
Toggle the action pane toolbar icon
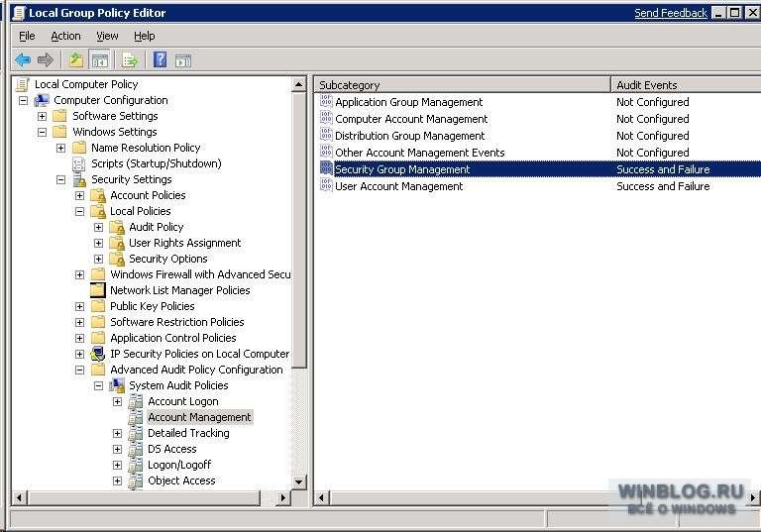pos(183,60)
